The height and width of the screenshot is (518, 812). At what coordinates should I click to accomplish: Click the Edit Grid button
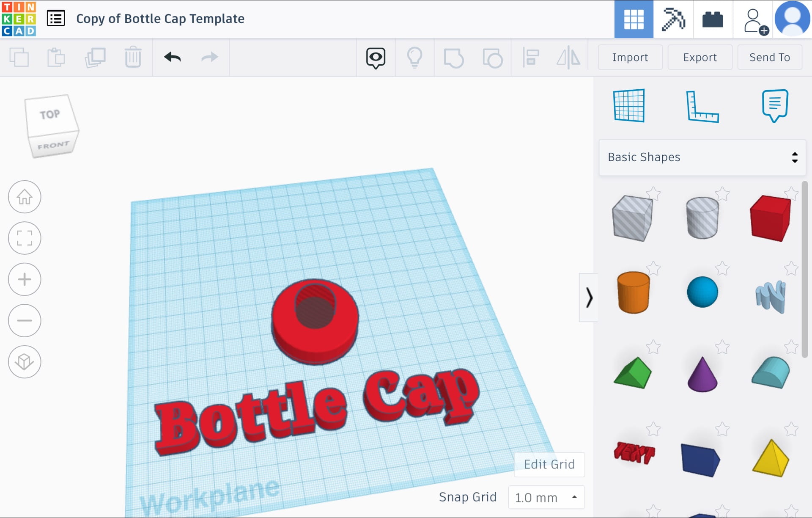coord(549,464)
